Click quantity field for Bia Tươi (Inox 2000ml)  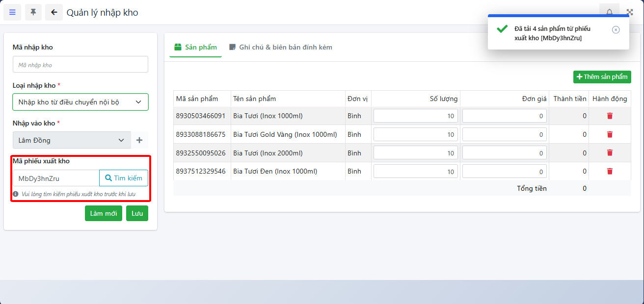point(415,153)
